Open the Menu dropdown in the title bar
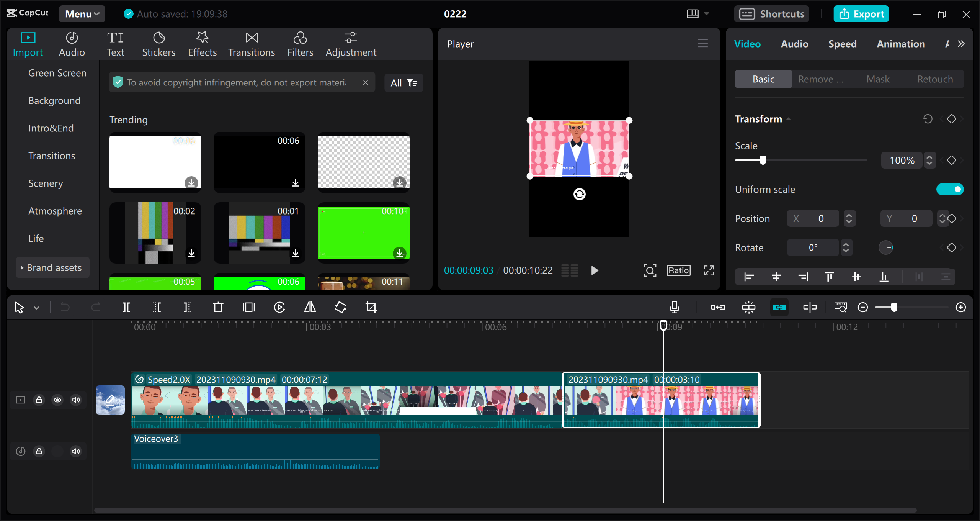 82,14
